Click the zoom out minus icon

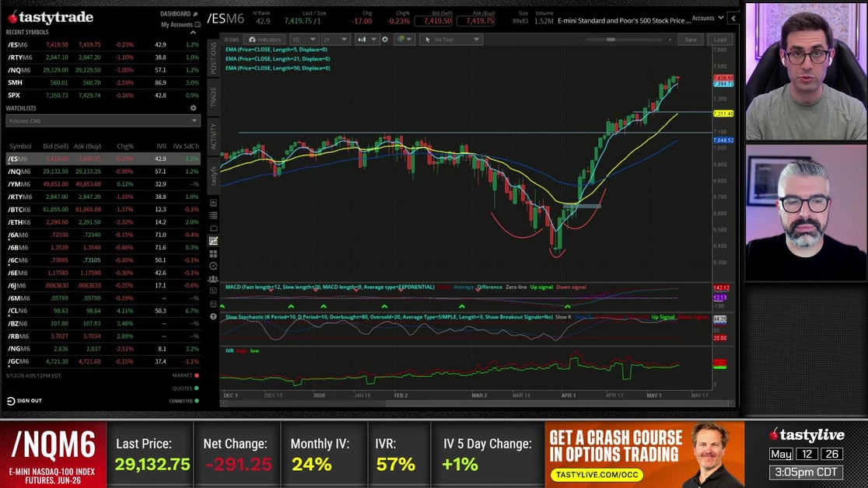[x=579, y=40]
